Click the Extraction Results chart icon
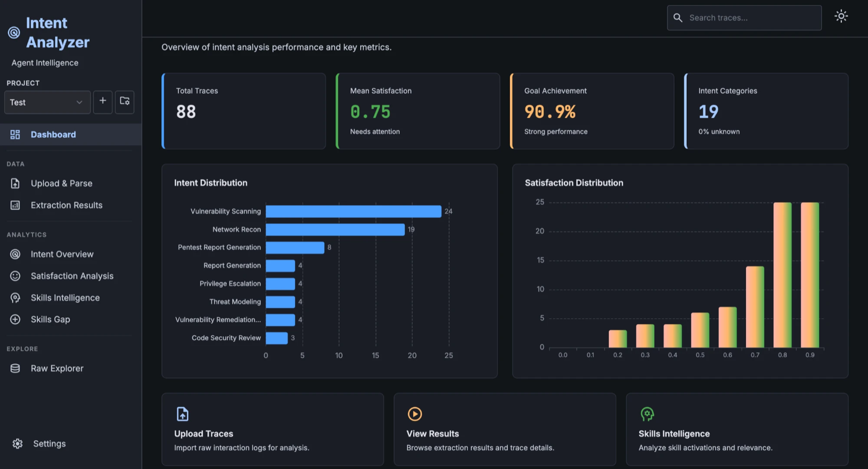 [15, 205]
